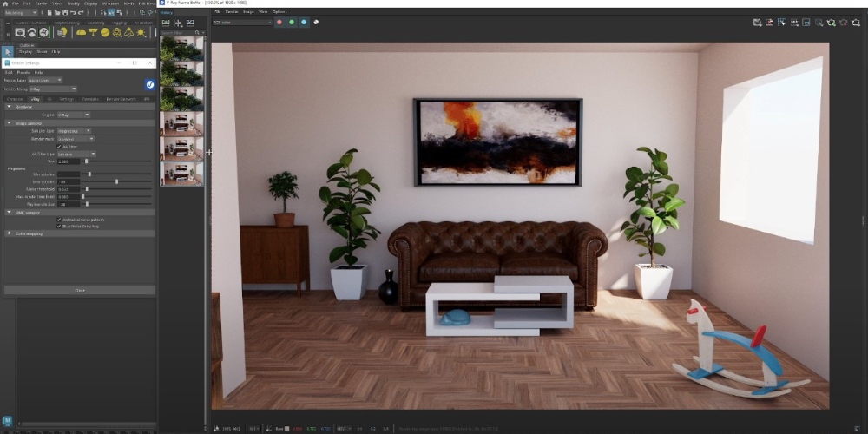Screen dimensions: 868x434
Task: Click the Close button in Render Settings
Action: [x=80, y=290]
